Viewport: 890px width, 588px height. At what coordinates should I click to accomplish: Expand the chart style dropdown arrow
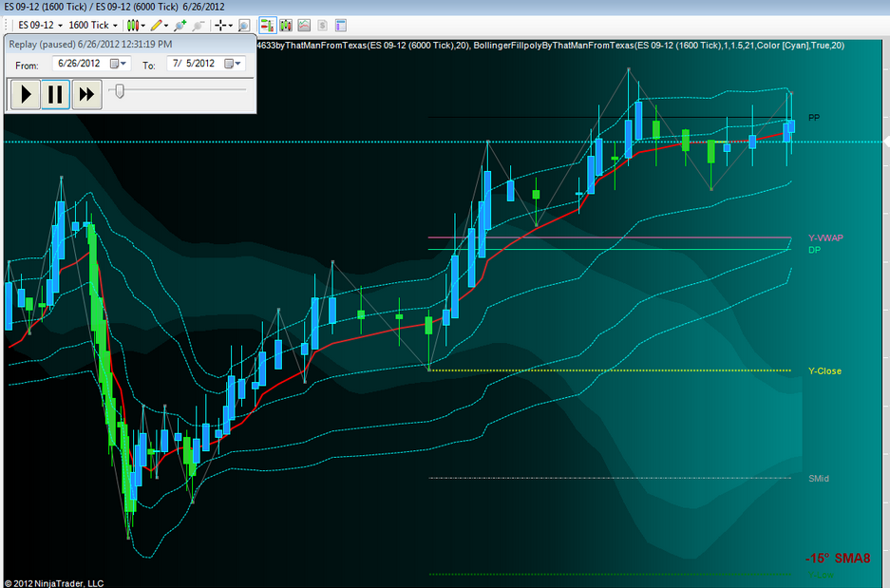pos(143,26)
